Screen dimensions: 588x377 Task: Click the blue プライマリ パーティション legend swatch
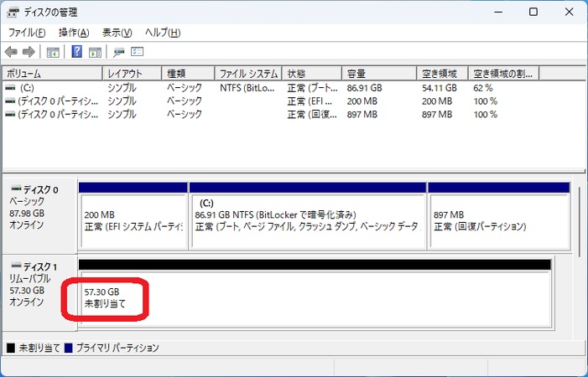pos(68,348)
